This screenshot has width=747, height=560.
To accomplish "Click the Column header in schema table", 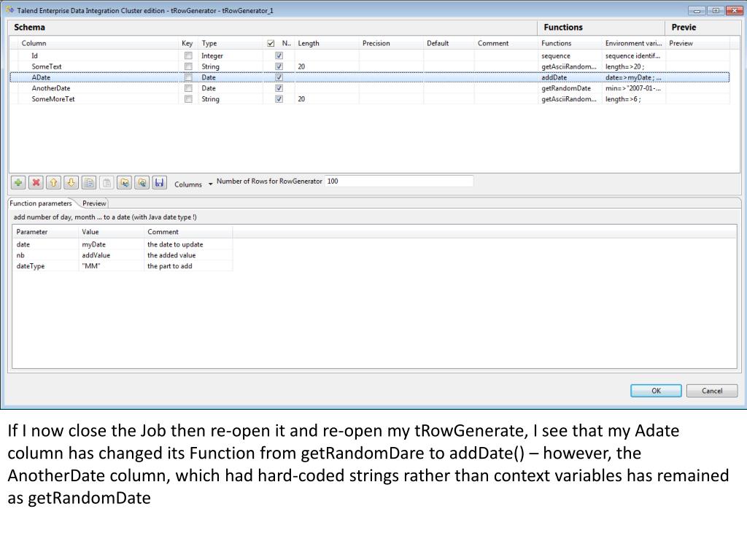I will (34, 43).
